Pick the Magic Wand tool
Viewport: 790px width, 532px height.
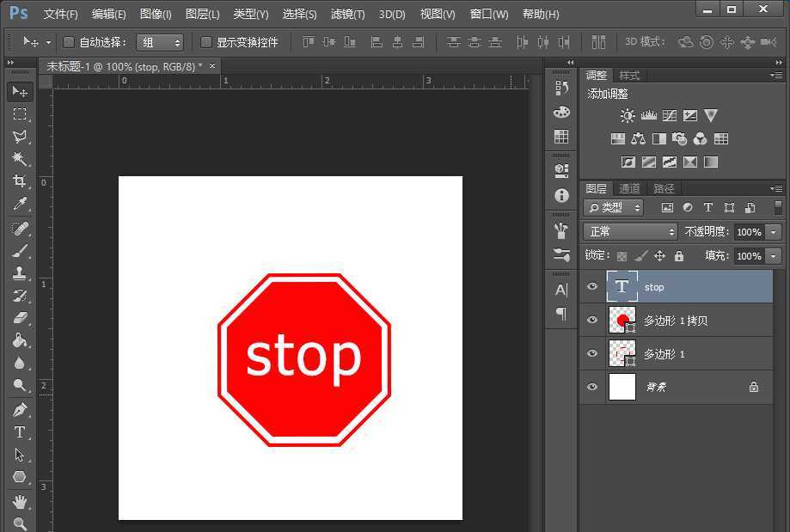point(19,159)
